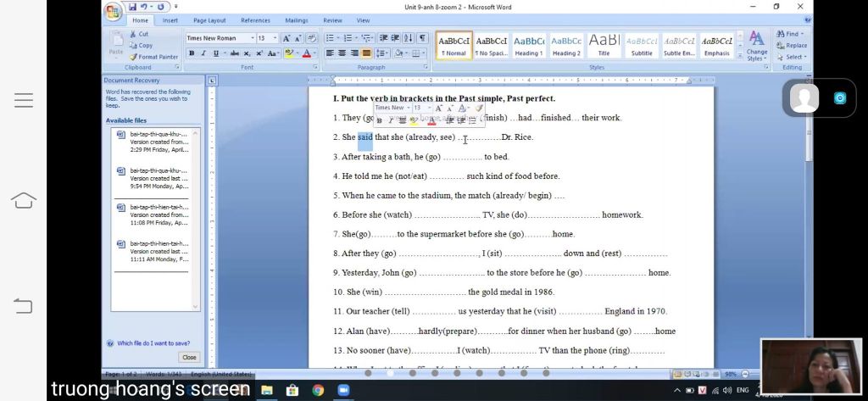Shrink the font size

[299, 38]
